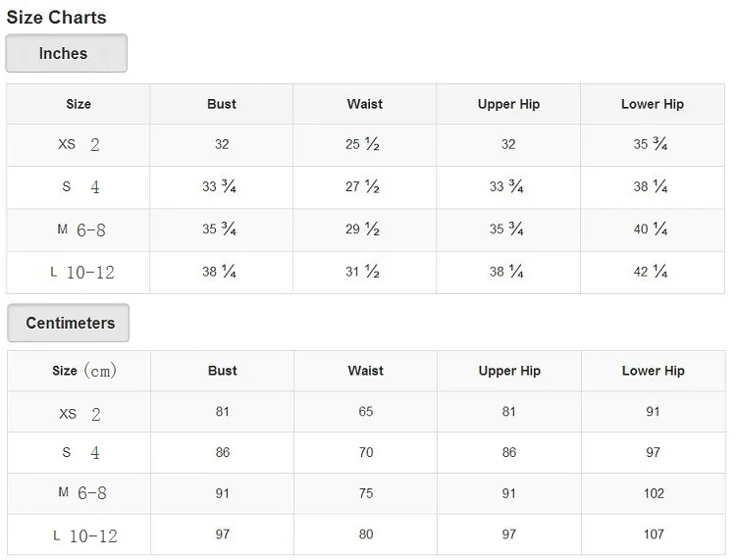Select Waist header in the centimeters table

(x=365, y=371)
